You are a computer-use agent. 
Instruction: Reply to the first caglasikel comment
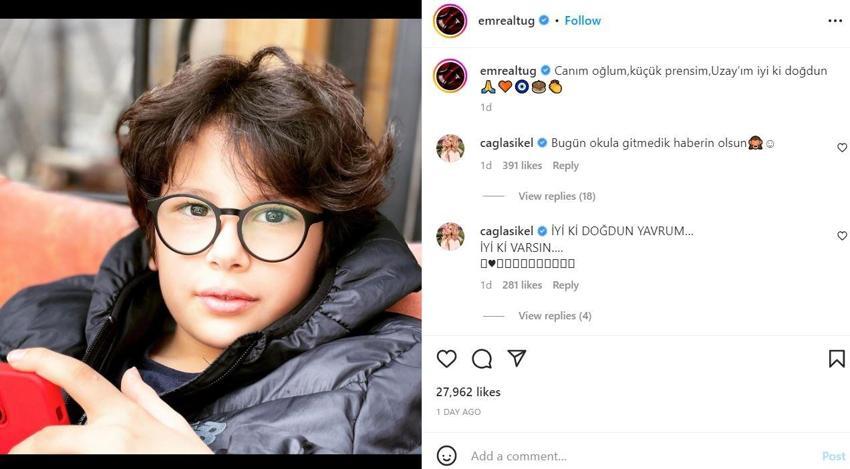coord(565,165)
